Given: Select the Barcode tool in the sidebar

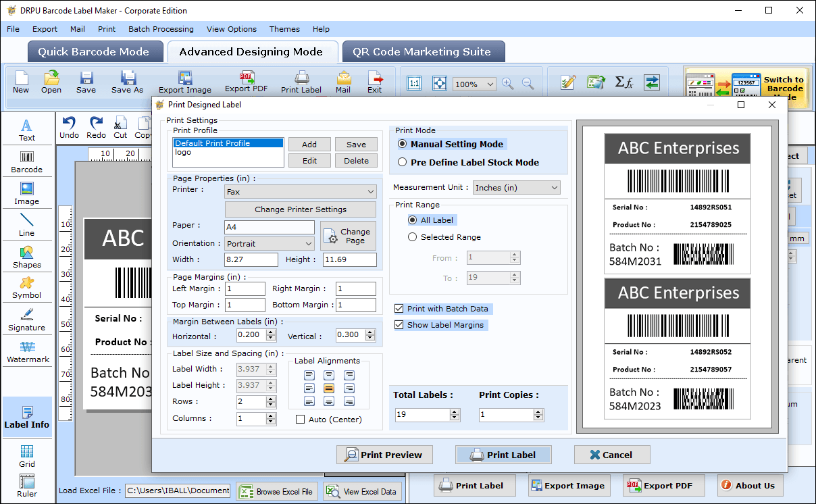Looking at the screenshot, I should 27,161.
